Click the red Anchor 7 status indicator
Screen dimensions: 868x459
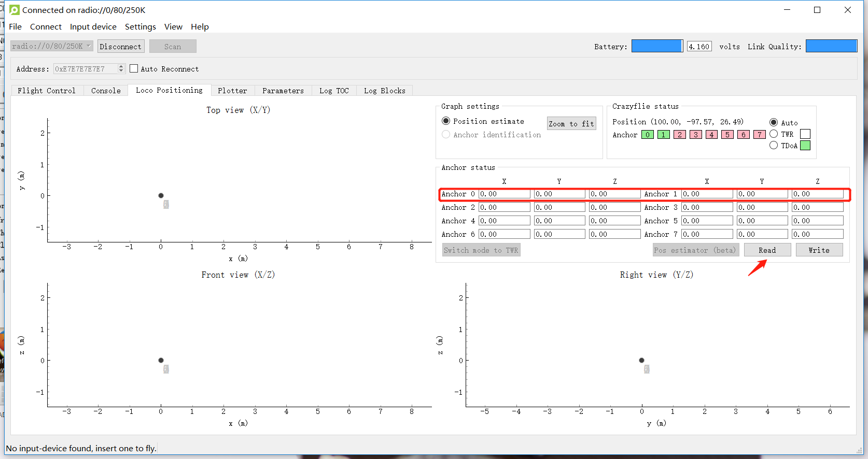pos(760,135)
